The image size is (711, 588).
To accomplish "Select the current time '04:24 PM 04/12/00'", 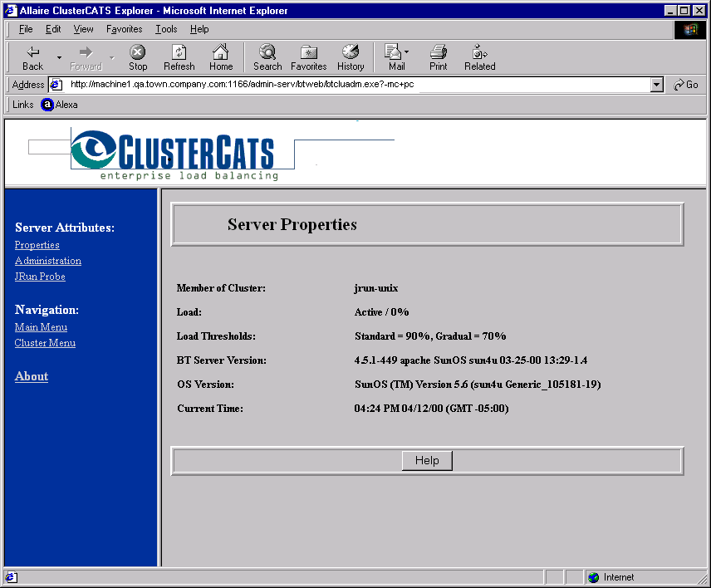I will (399, 409).
